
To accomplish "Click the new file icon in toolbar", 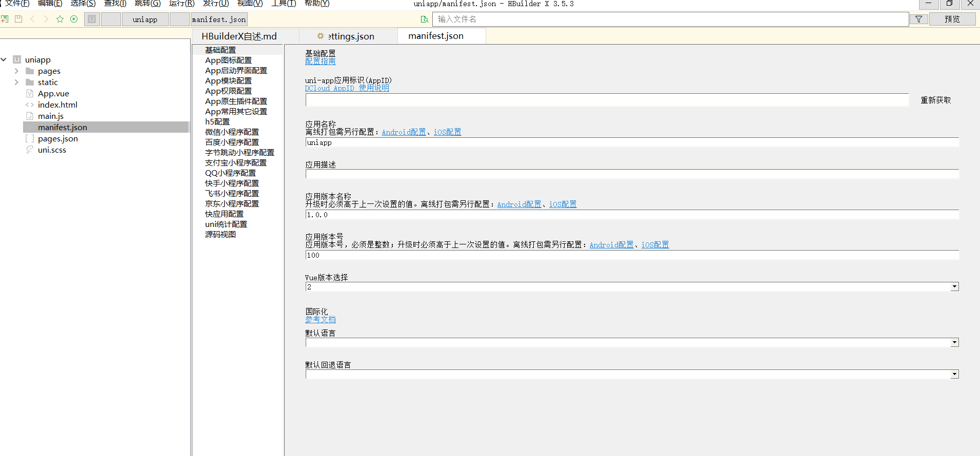I will (5, 19).
